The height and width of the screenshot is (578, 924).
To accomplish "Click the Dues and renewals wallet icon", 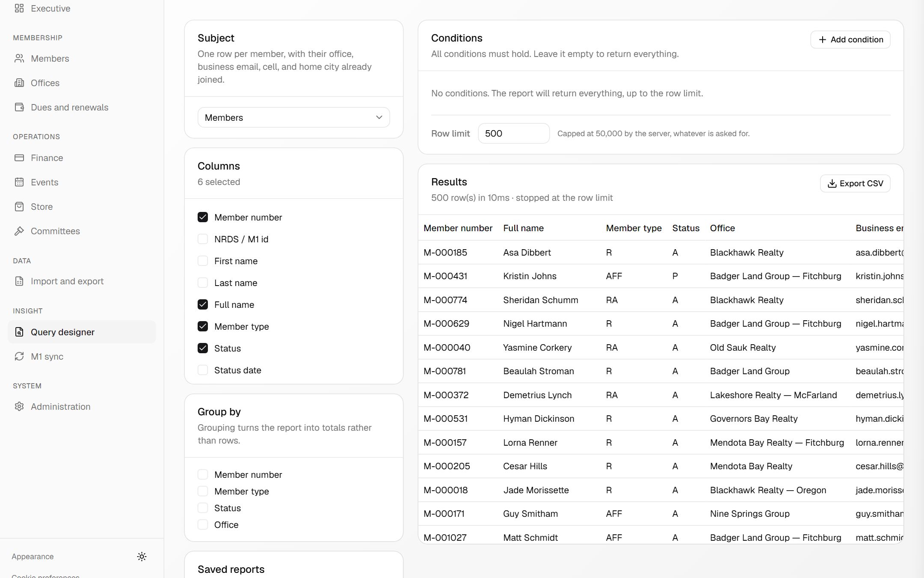I will click(19, 107).
